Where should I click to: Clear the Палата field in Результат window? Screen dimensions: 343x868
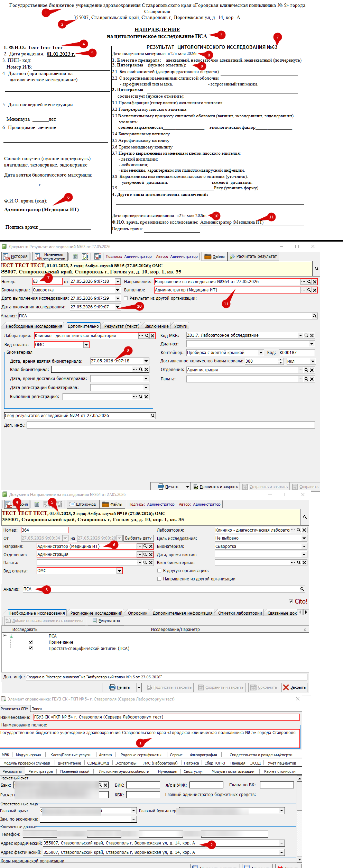pos(312,379)
